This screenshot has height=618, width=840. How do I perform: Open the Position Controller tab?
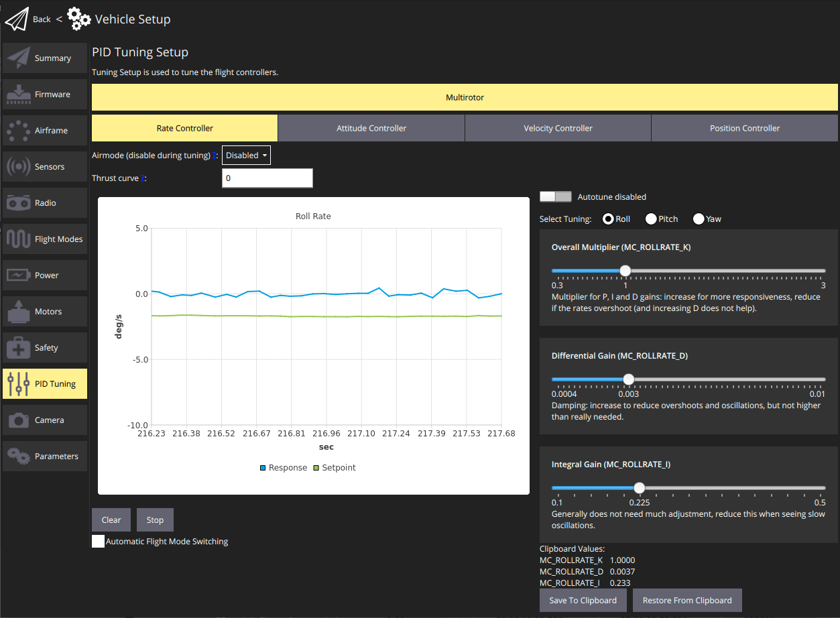click(x=744, y=128)
